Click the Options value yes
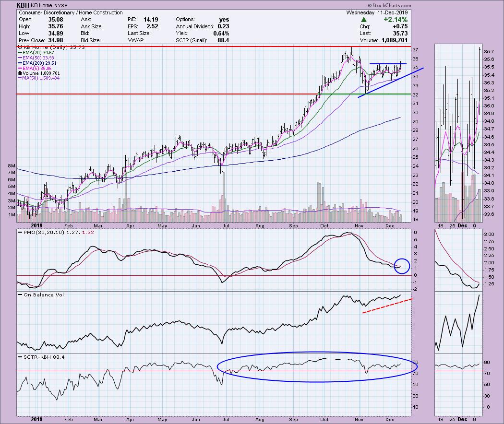The image size is (504, 424). [224, 20]
